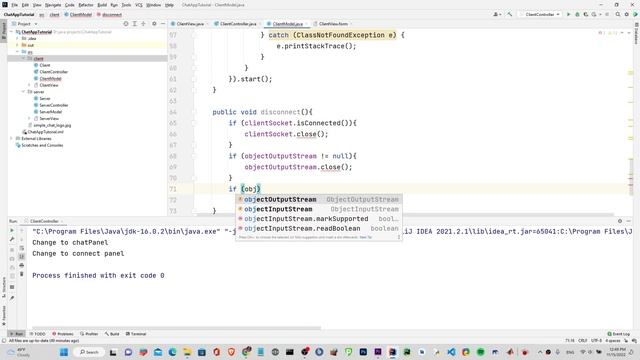Click the Build project hammer icon
Screen dimensions: 640x360
coord(510,14)
